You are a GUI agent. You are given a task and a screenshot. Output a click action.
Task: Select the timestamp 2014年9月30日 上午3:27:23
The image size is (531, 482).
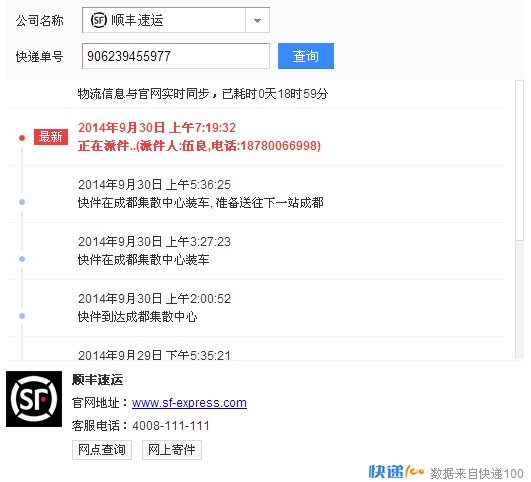(x=154, y=242)
